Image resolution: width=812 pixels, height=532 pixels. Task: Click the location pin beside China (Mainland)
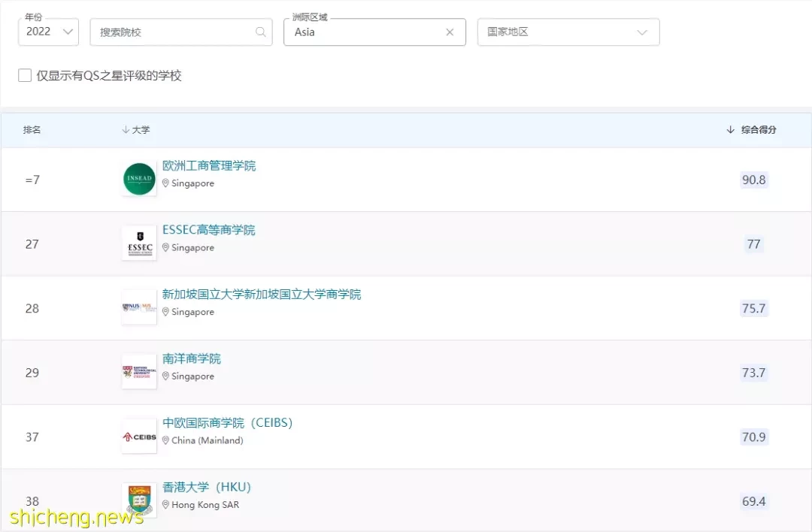click(165, 440)
